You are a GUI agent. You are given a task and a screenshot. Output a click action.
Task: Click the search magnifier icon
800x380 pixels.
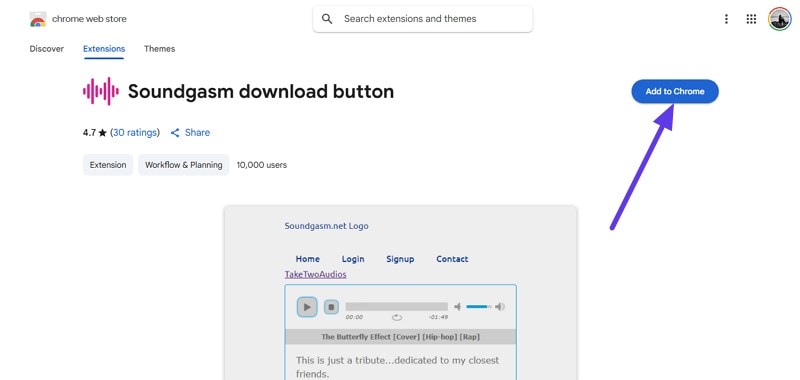[327, 19]
